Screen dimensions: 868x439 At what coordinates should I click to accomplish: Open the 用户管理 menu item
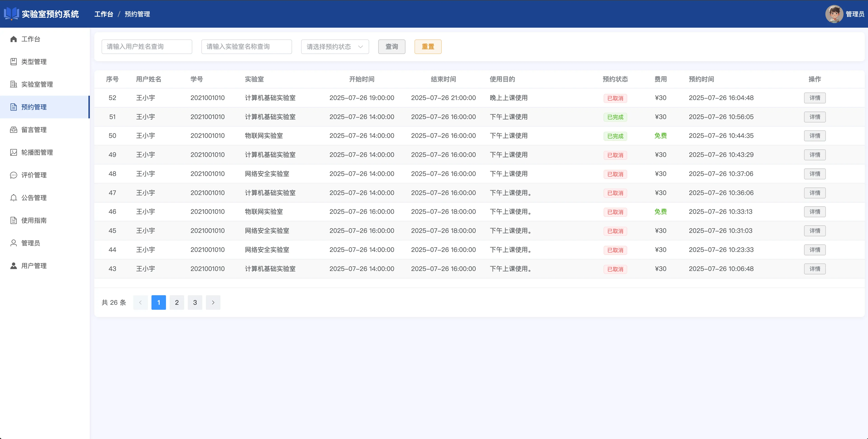pyautogui.click(x=34, y=266)
